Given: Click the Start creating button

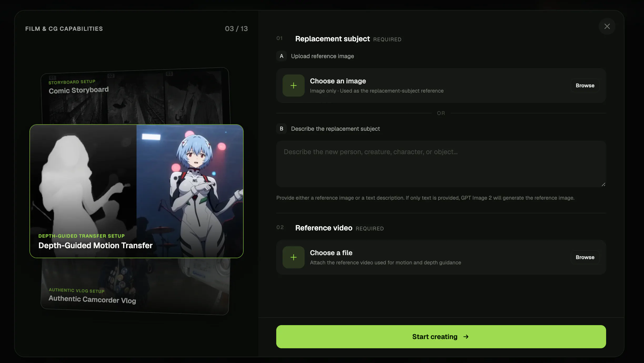Looking at the screenshot, I should (441, 337).
